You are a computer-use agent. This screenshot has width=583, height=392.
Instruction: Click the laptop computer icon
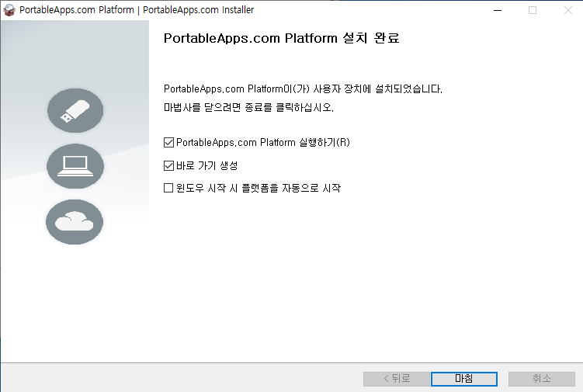tap(75, 166)
